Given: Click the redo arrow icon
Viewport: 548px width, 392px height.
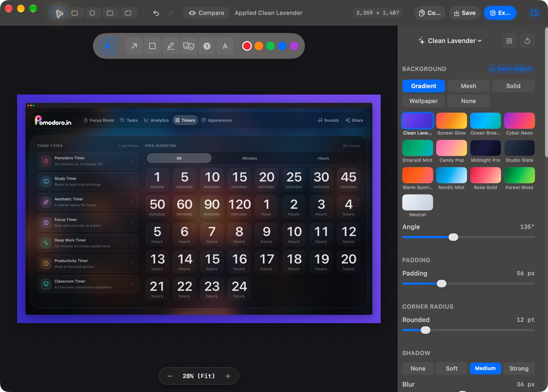Looking at the screenshot, I should [171, 13].
